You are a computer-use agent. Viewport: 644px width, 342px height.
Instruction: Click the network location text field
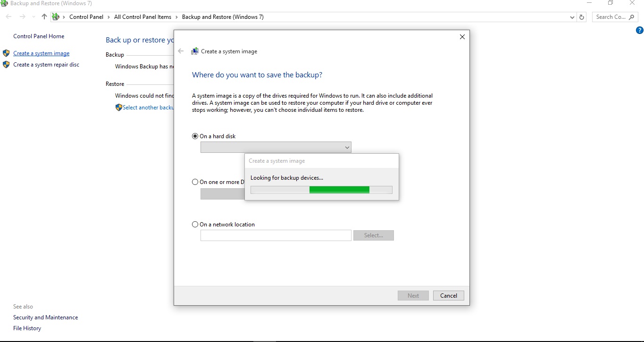[276, 235]
